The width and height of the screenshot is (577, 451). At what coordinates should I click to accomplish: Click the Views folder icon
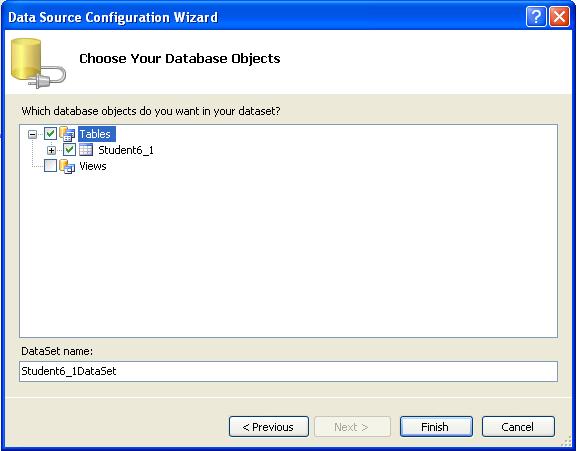pyautogui.click(x=67, y=166)
